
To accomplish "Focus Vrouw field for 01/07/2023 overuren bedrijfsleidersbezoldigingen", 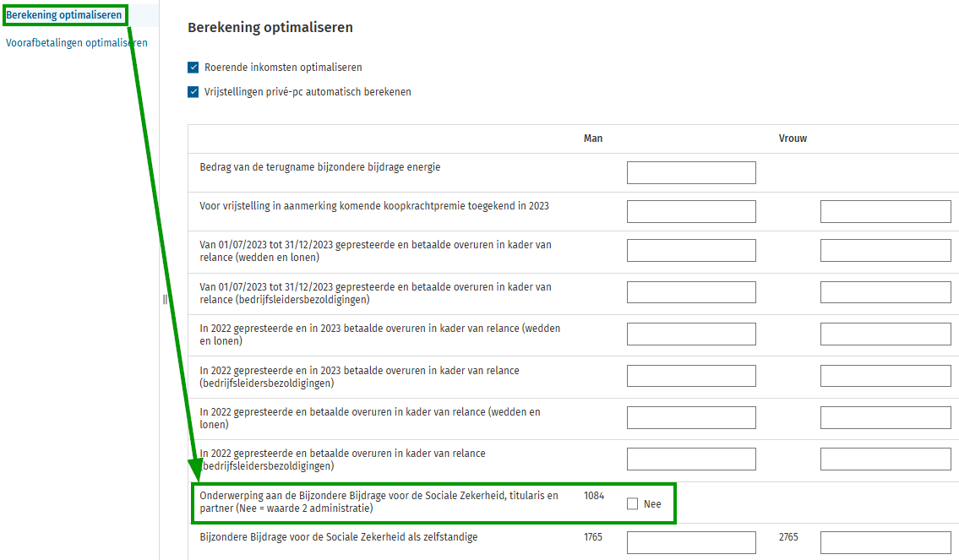I will click(885, 292).
